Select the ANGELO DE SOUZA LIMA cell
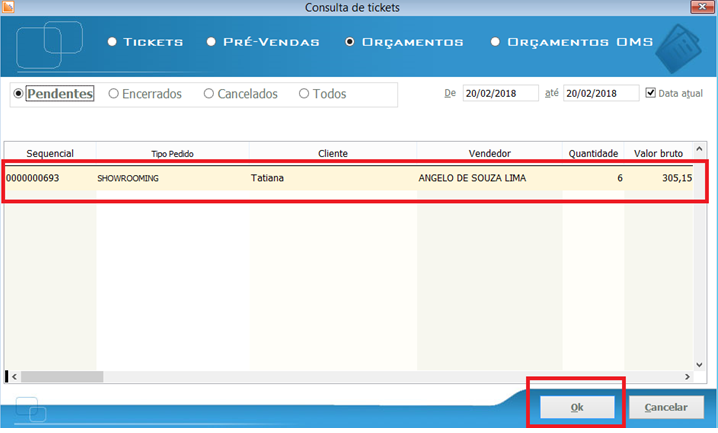718x433 pixels. (490, 178)
